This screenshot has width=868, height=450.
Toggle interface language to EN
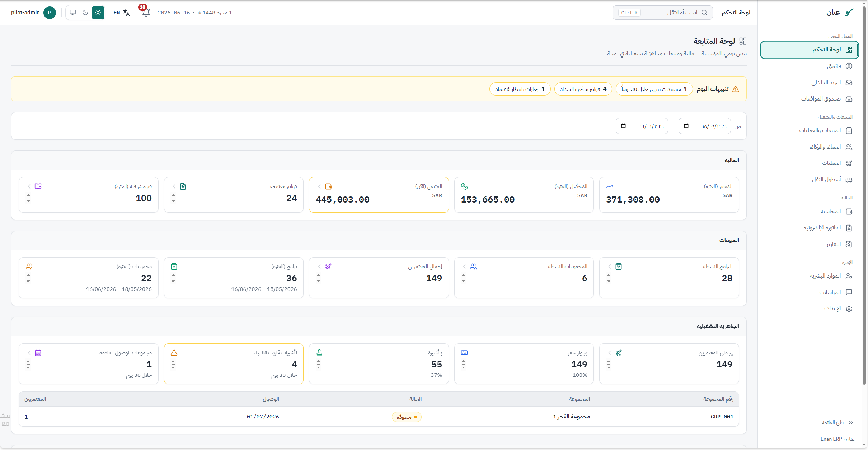[x=121, y=13]
